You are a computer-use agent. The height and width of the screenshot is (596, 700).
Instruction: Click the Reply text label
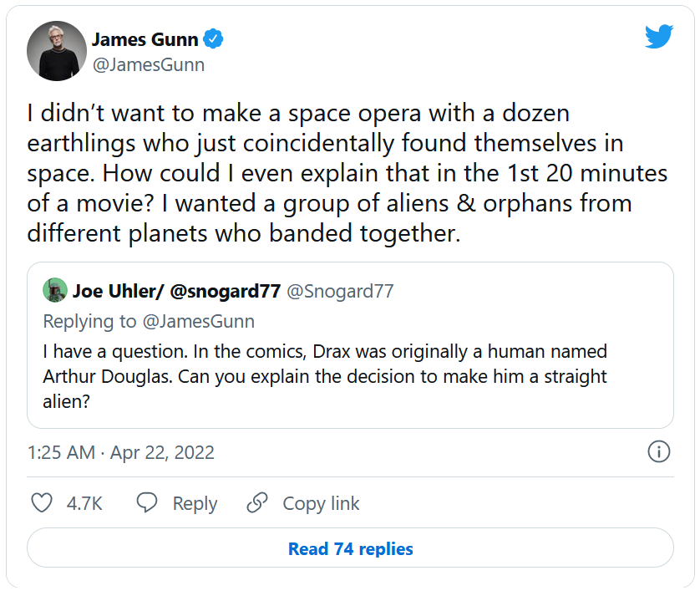(195, 504)
